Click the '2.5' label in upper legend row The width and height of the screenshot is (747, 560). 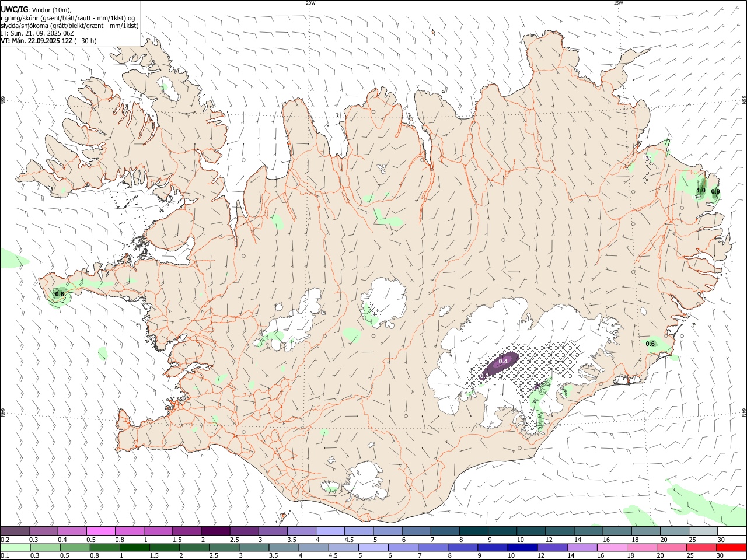234,540
